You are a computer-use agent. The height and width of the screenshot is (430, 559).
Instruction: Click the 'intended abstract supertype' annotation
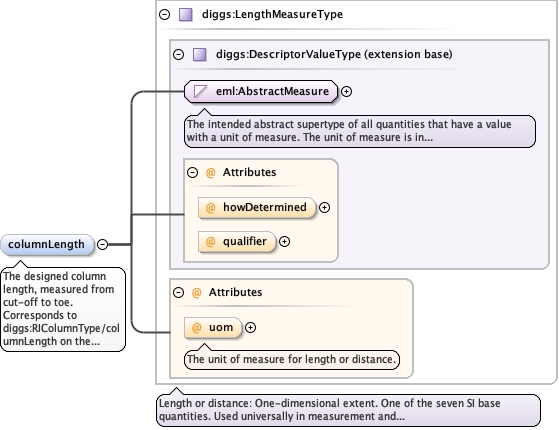[x=360, y=131]
